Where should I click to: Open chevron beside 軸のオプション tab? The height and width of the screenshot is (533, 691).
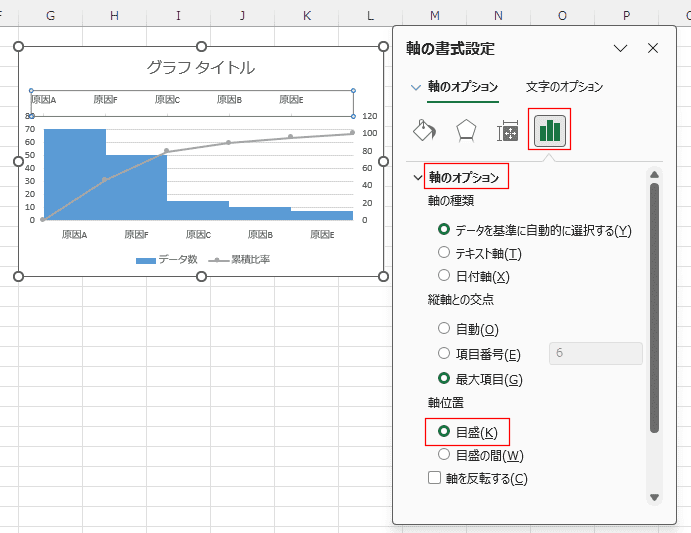pyautogui.click(x=416, y=87)
